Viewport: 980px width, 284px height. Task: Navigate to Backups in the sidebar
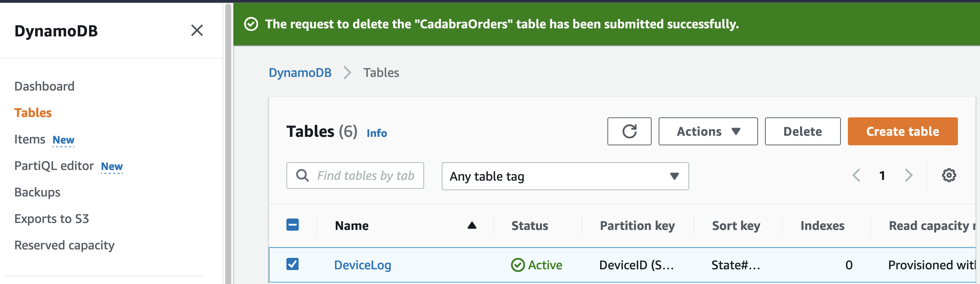37,192
